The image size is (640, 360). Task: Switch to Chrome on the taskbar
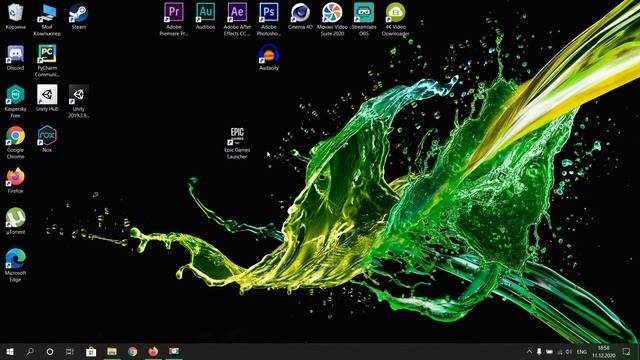point(133,351)
